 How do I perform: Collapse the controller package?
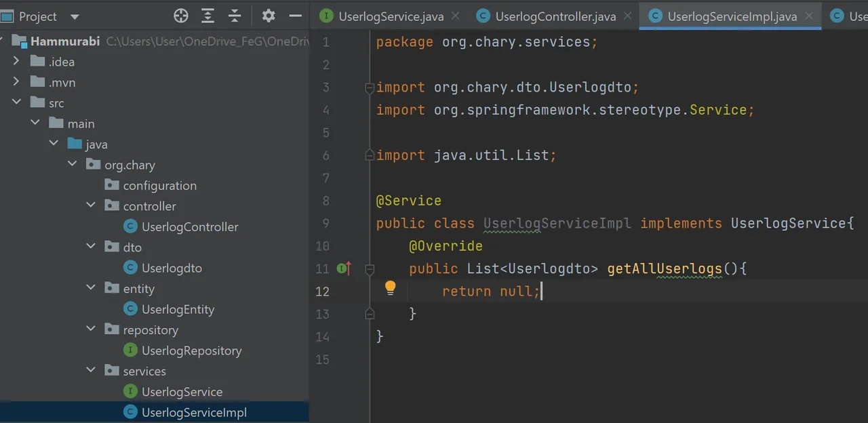91,206
